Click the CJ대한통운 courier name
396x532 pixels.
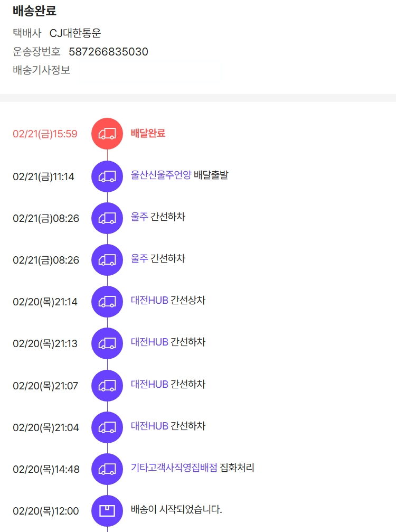[x=75, y=33]
